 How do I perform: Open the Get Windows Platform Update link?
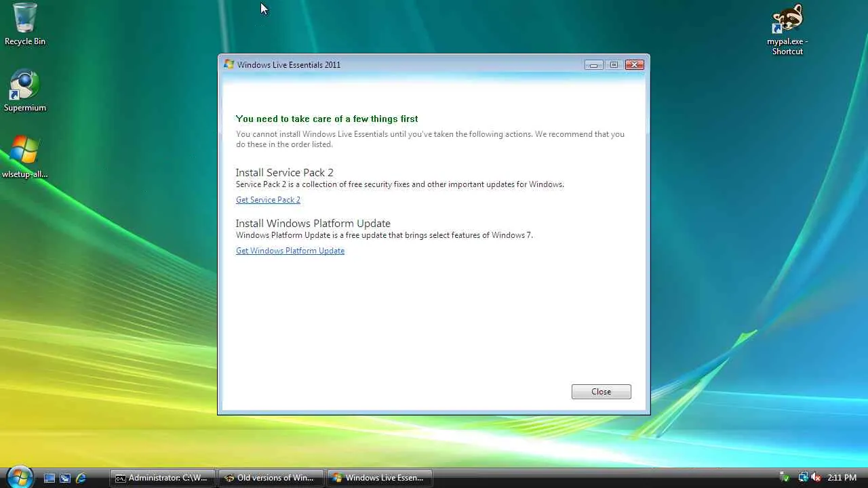click(290, 251)
